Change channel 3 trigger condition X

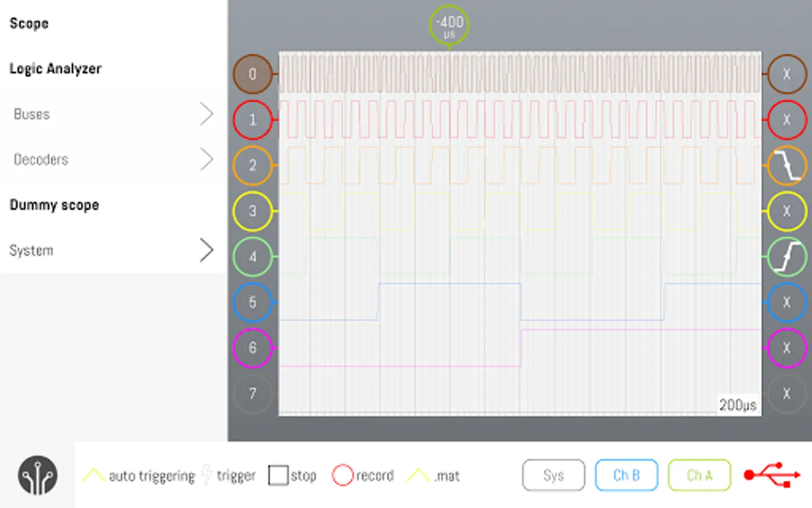(x=787, y=211)
